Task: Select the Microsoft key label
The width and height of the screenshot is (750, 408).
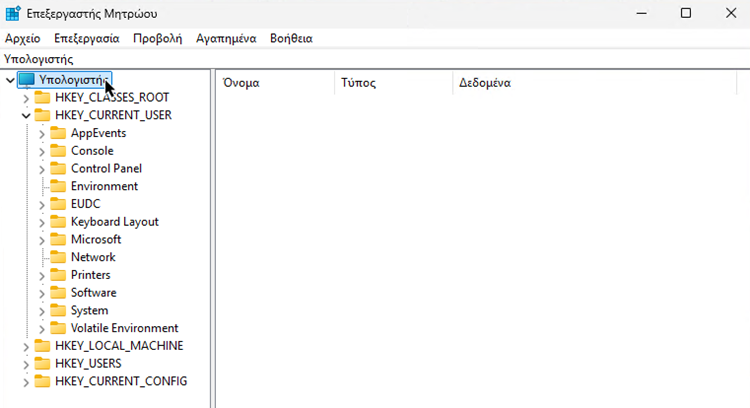Action: [x=96, y=239]
